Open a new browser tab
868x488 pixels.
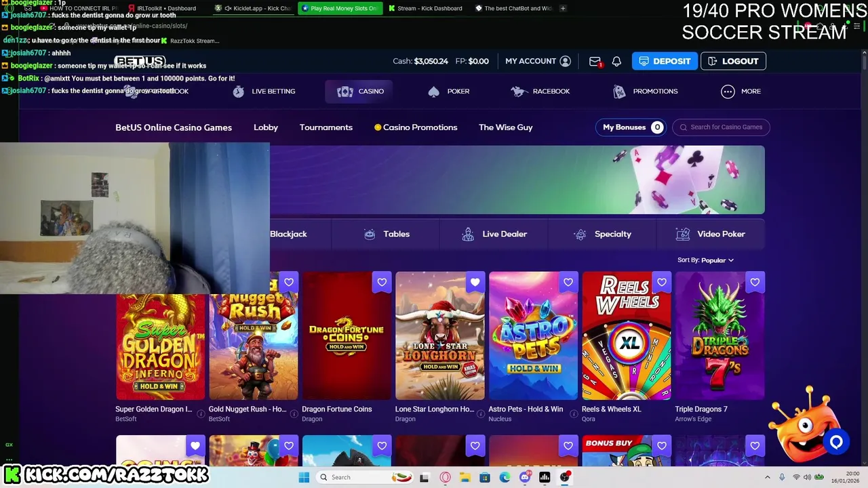click(x=563, y=8)
